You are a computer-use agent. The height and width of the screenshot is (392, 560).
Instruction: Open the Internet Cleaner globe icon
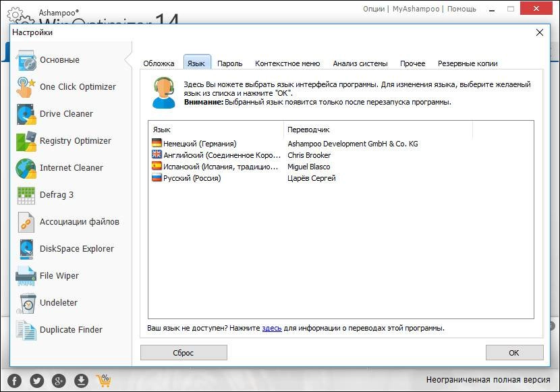pyautogui.click(x=26, y=168)
